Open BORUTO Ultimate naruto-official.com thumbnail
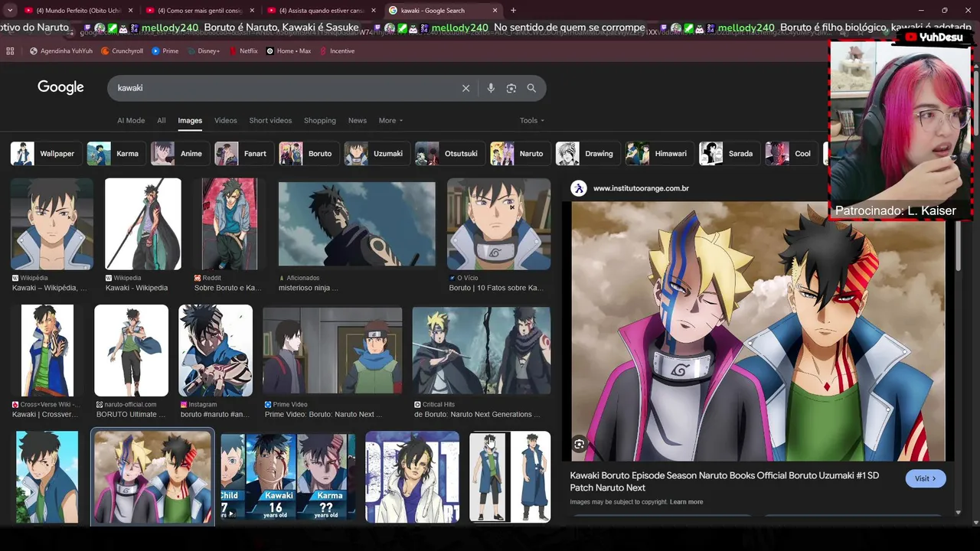The image size is (980, 551). coord(131,350)
